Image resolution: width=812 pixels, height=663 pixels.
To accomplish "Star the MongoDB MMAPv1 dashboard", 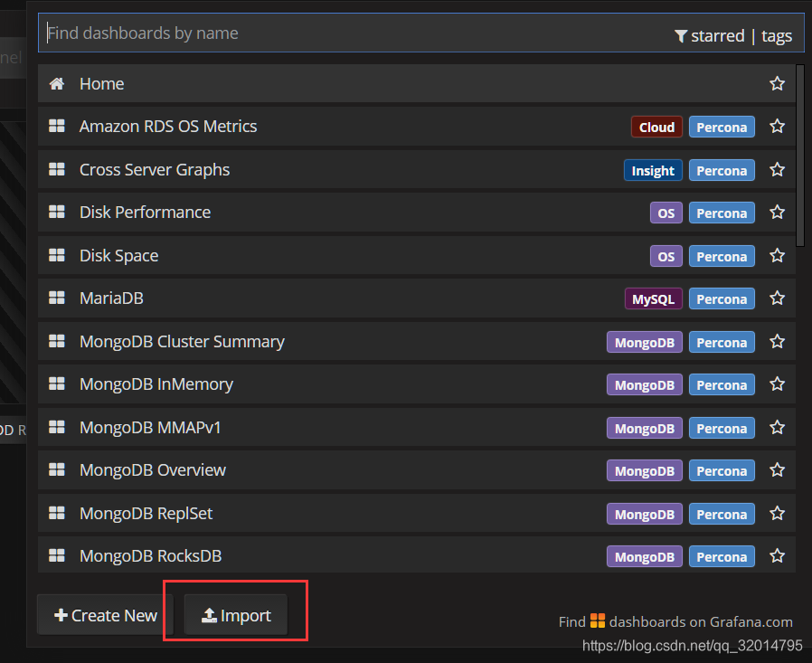I will point(777,428).
